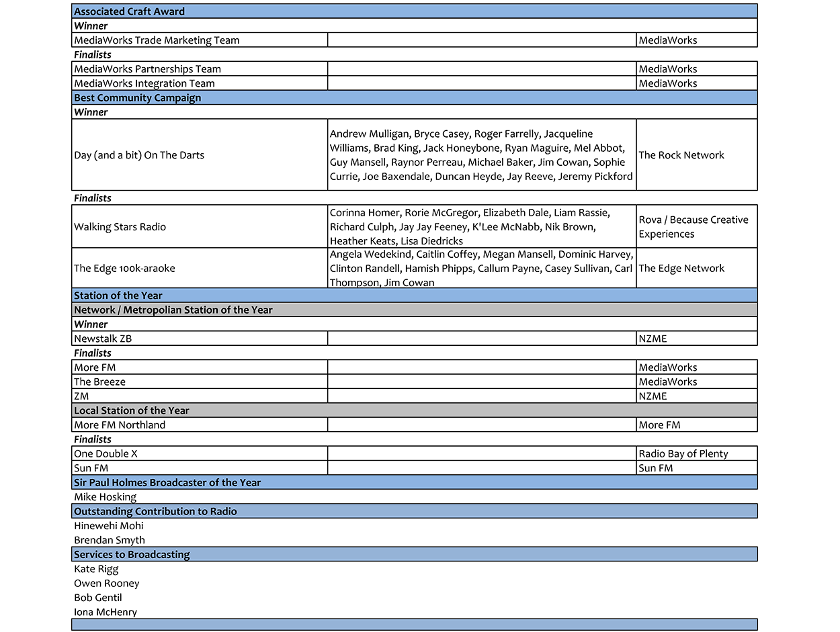Select The Rock Network cell
The height and width of the screenshot is (632, 840).
(697, 155)
